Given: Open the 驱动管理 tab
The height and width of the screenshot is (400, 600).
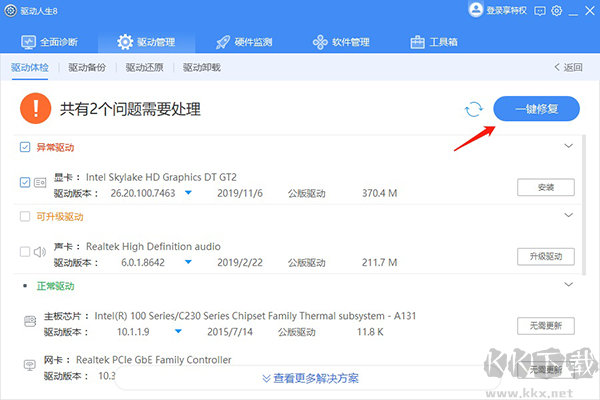Looking at the screenshot, I should tap(146, 42).
